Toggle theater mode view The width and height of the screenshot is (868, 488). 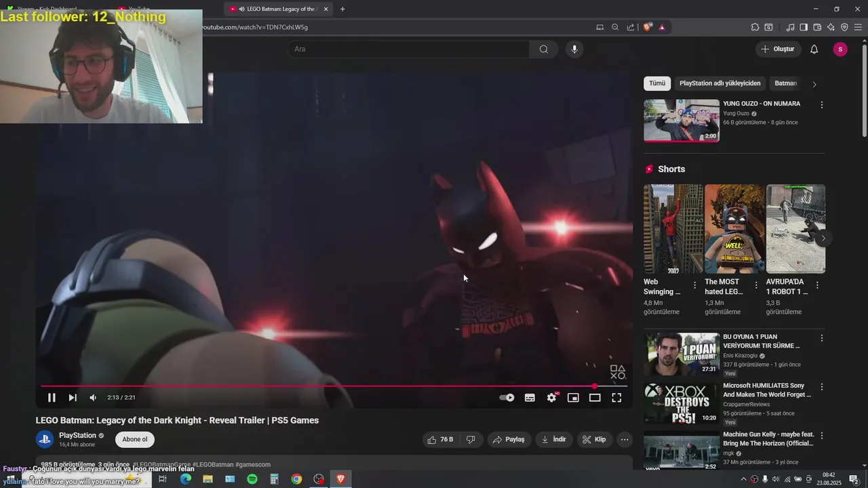pyautogui.click(x=595, y=398)
